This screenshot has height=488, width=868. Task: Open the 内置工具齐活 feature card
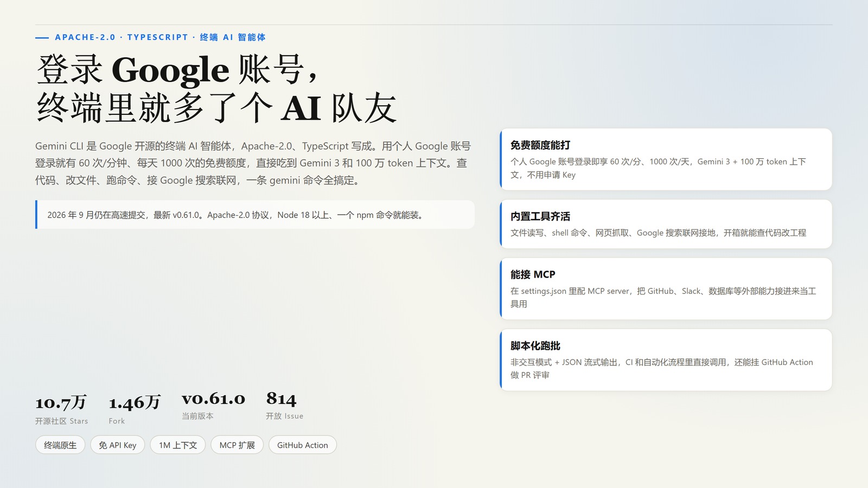point(666,224)
